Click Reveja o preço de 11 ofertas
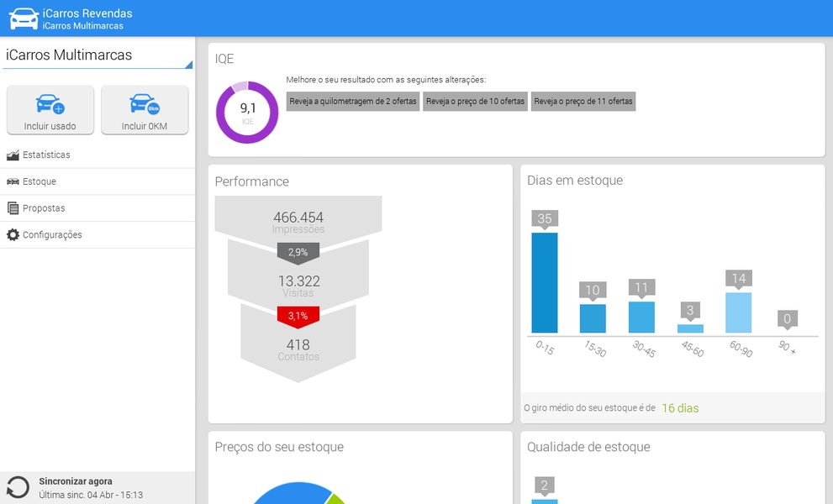 coord(583,102)
